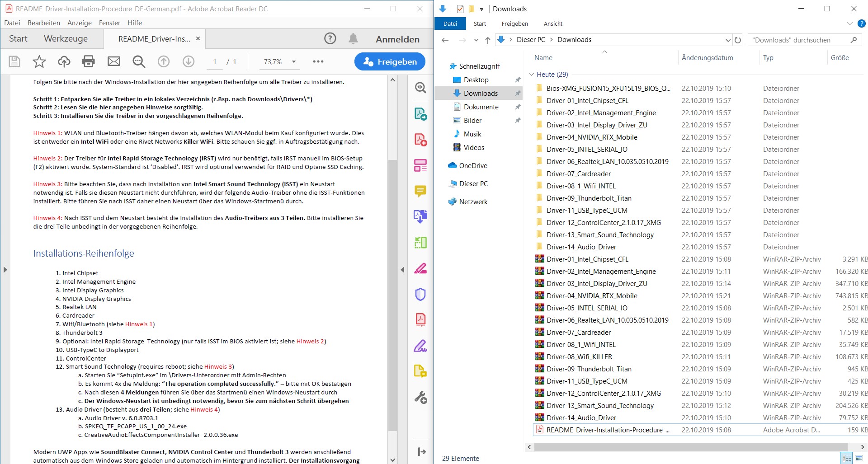
Task: Expand the Explorer ribbon chevron
Action: (x=850, y=23)
